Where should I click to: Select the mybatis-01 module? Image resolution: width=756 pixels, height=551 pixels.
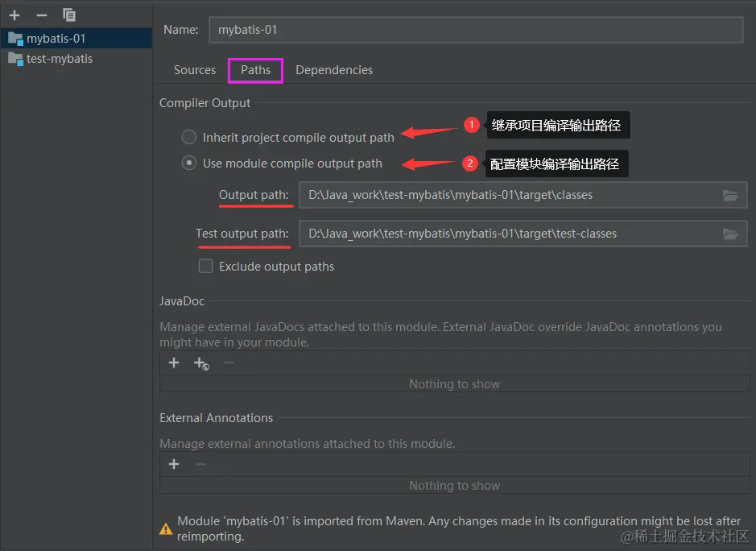tap(76, 38)
